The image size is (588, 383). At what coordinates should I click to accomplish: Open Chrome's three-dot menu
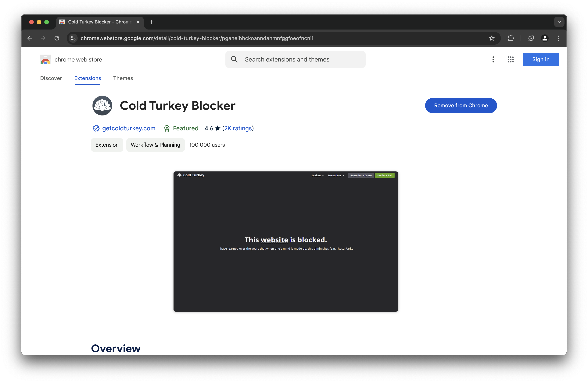(558, 38)
